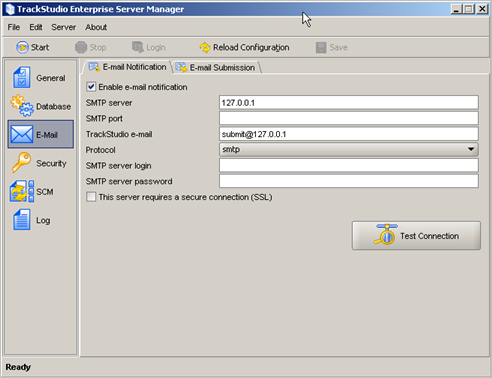Switch to the E-mail Notification tab

[127, 67]
